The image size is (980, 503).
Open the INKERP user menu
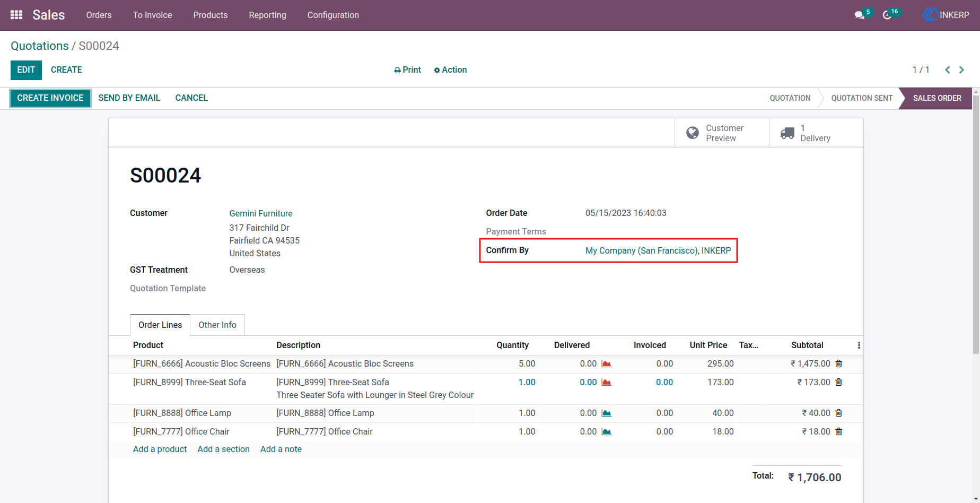947,15
